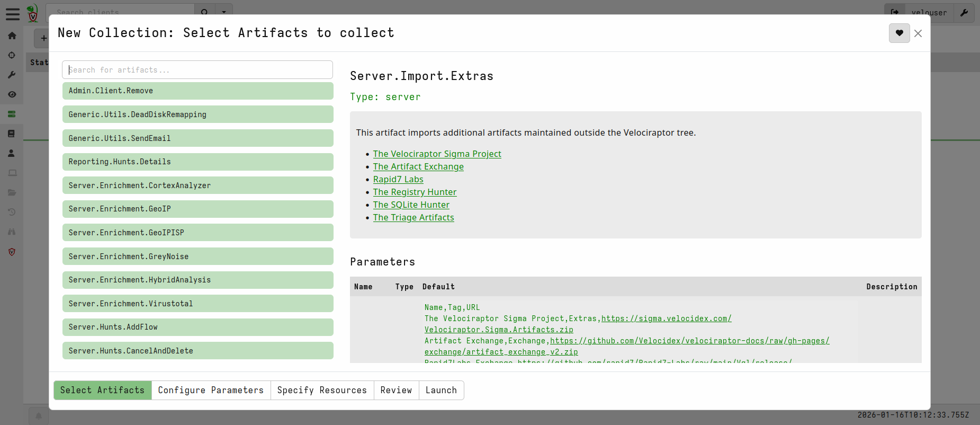980x425 pixels.
Task: Open Virtual Filesystem folder icon in sidebar
Action: pyautogui.click(x=12, y=192)
